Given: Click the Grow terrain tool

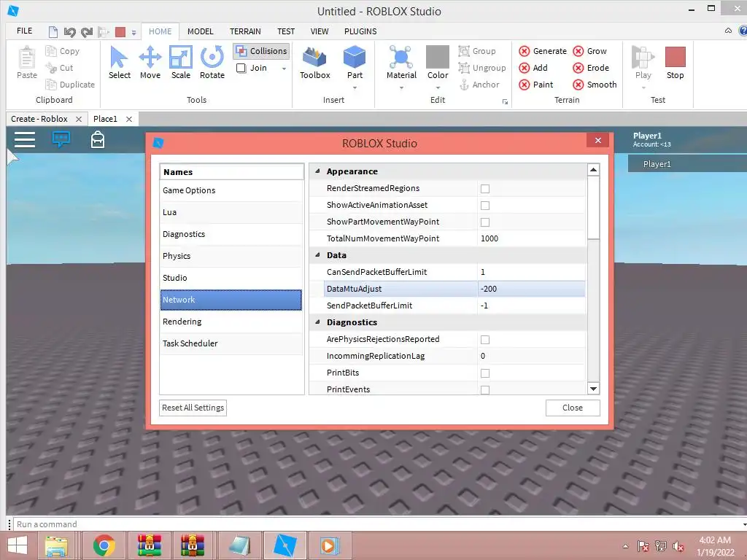Looking at the screenshot, I should pos(589,51).
